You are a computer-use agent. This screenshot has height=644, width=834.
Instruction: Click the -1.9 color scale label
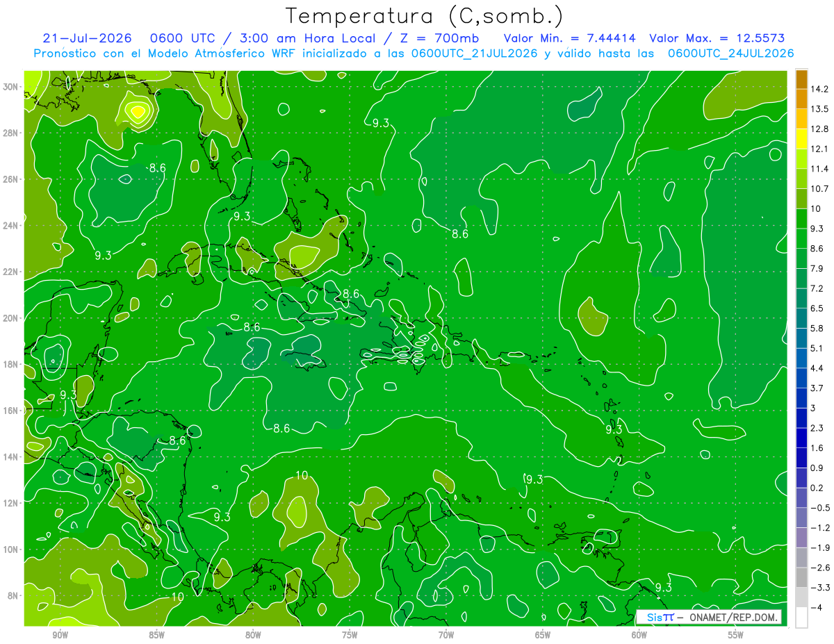pyautogui.click(x=819, y=548)
